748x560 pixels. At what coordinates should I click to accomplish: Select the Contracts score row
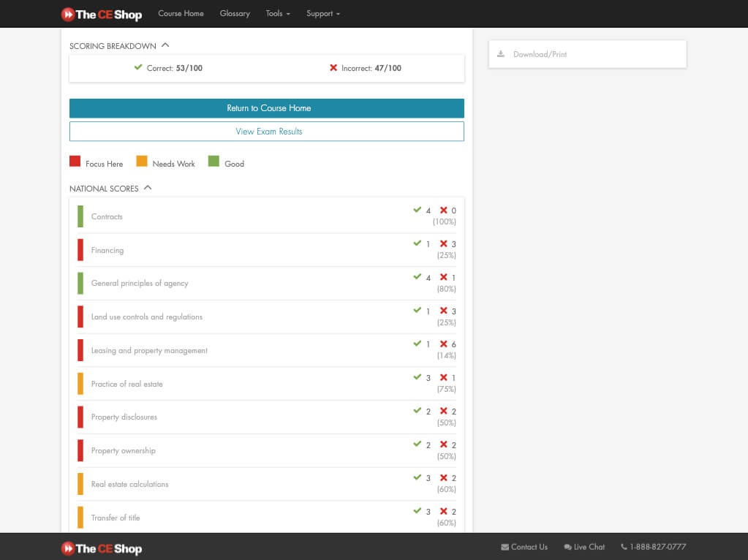(267, 216)
